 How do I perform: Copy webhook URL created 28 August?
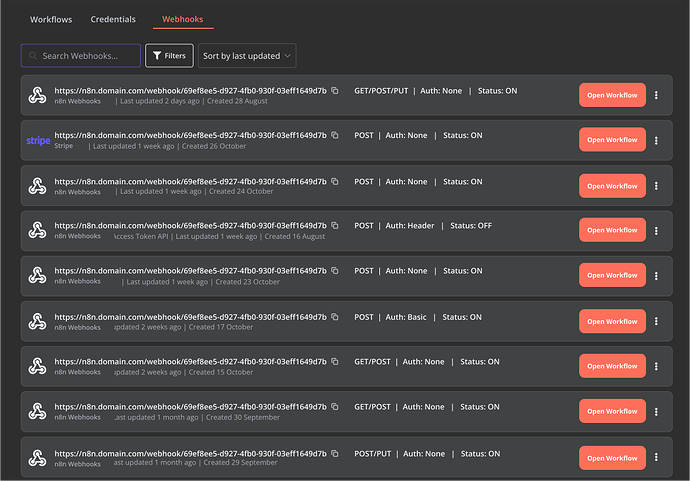(335, 91)
